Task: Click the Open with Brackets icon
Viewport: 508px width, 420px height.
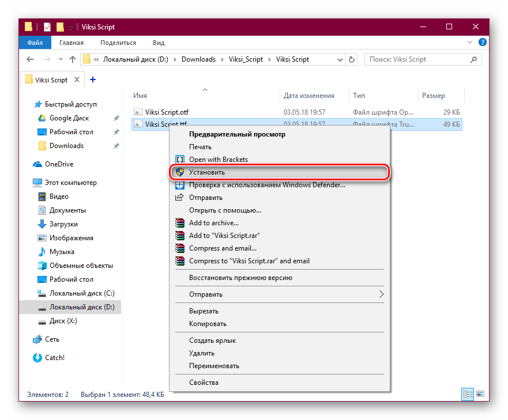Action: [x=179, y=160]
